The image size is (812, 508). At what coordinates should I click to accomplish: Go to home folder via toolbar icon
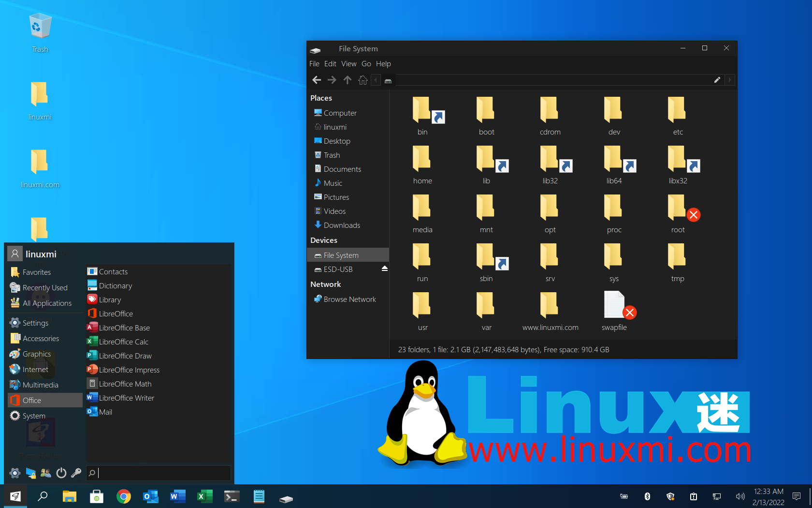click(x=363, y=80)
